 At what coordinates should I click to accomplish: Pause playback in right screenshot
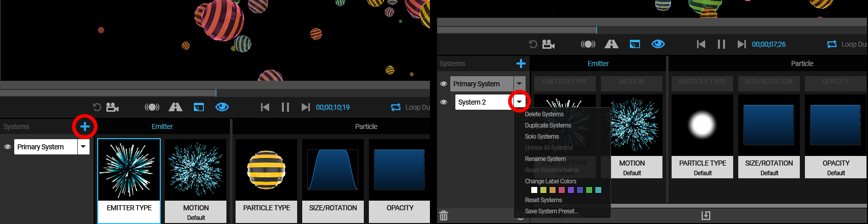click(x=721, y=44)
